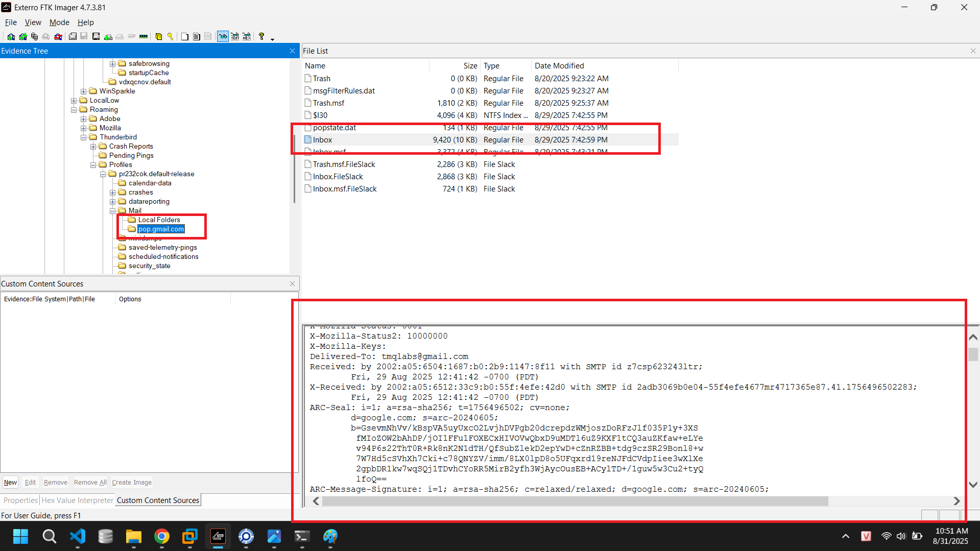Select the Inbox.msf.FileSlack file in File List
Screen dimensions: 980x551
pyautogui.click(x=345, y=189)
